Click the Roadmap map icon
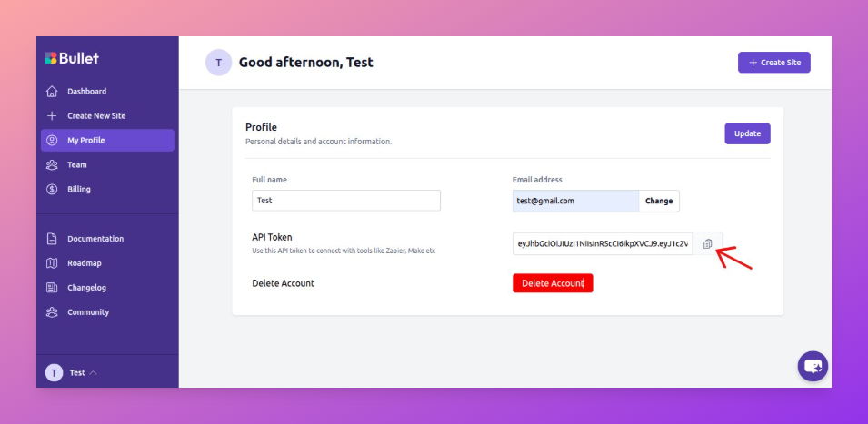868x424 pixels. [52, 263]
